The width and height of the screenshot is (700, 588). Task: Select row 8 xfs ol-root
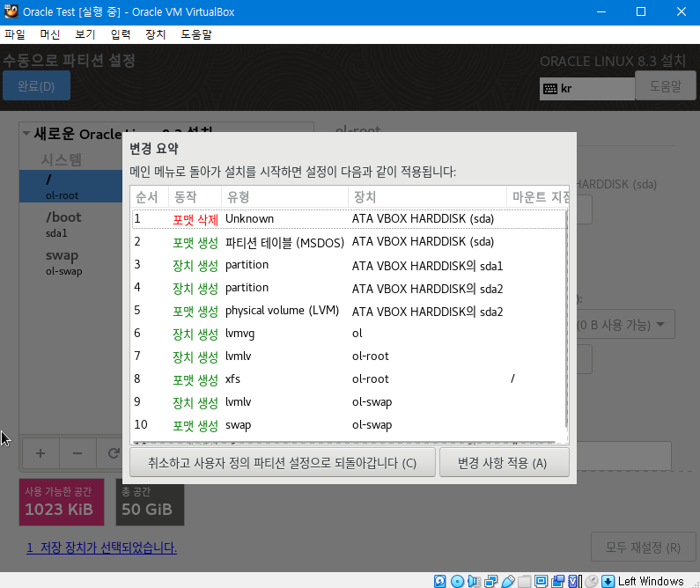click(348, 379)
